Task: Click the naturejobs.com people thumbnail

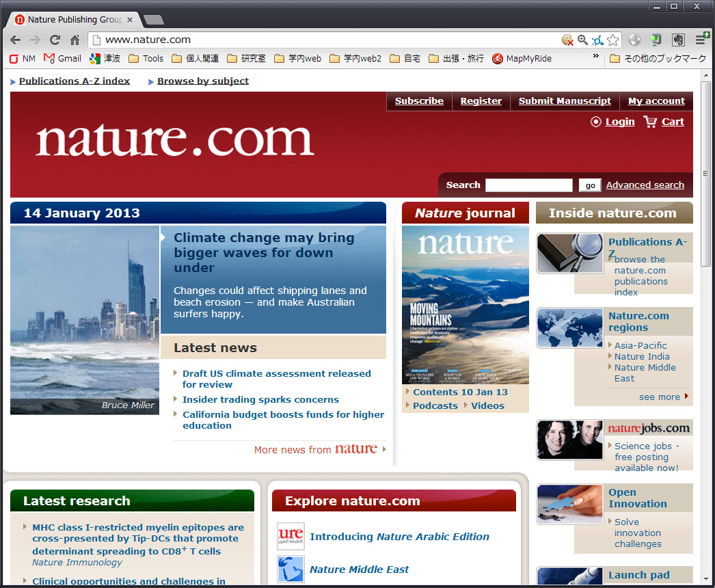Action: 570,440
